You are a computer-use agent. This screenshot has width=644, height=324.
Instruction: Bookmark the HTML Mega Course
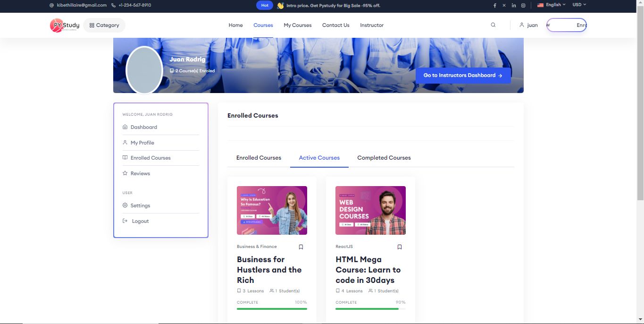(400, 247)
